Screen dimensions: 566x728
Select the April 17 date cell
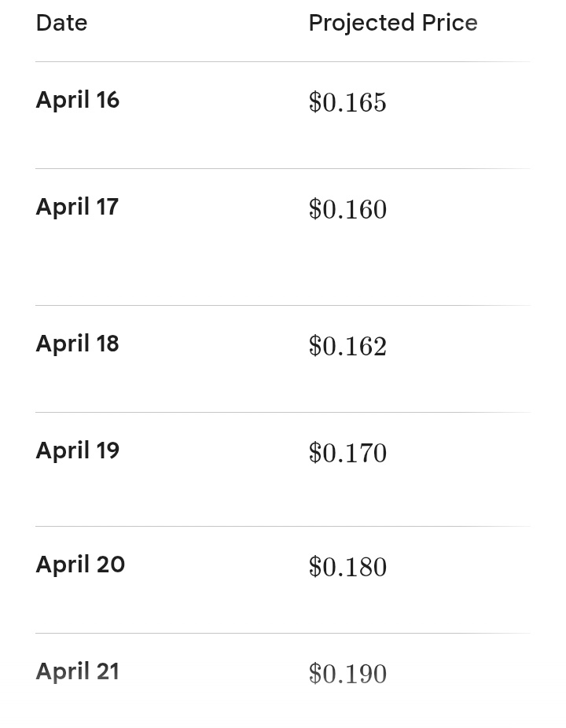77,207
